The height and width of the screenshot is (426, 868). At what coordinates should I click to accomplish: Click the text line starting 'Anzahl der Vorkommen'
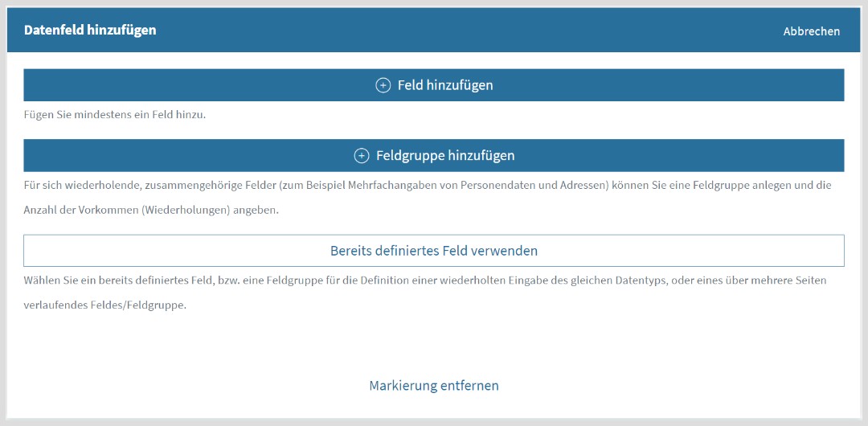coord(151,211)
